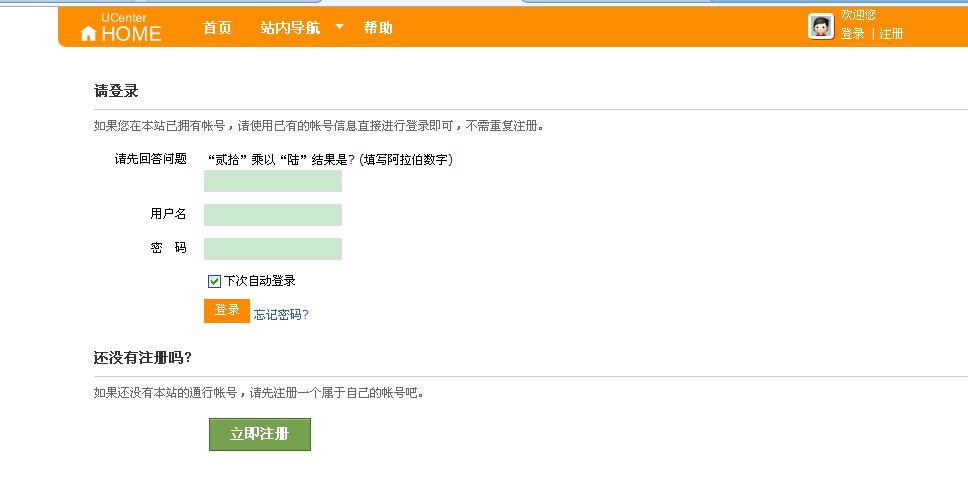Focus the 密码 input field
The width and height of the screenshot is (968, 478).
(x=273, y=249)
